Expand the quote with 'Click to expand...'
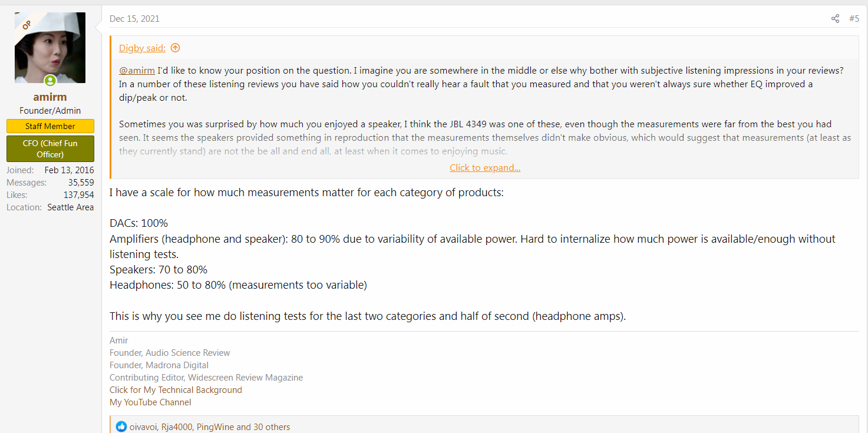The height and width of the screenshot is (433, 868). [x=485, y=168]
